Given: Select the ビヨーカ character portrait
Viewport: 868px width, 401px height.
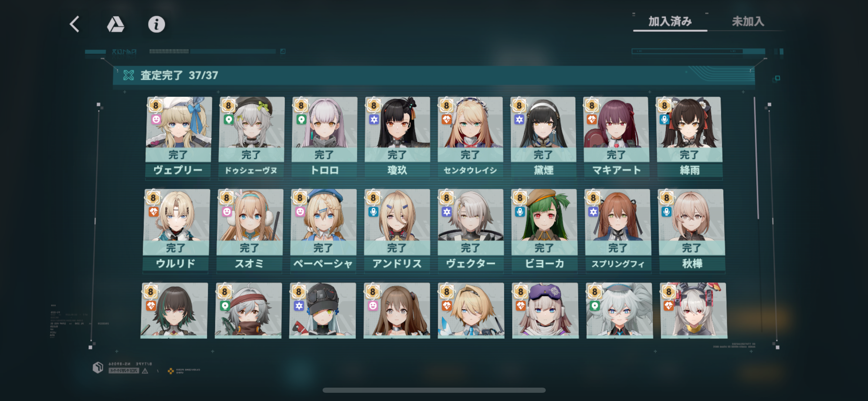Looking at the screenshot, I should 544,215.
